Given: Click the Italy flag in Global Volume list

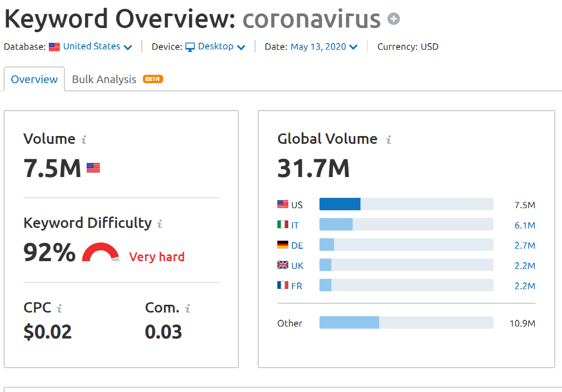Looking at the screenshot, I should click(283, 224).
